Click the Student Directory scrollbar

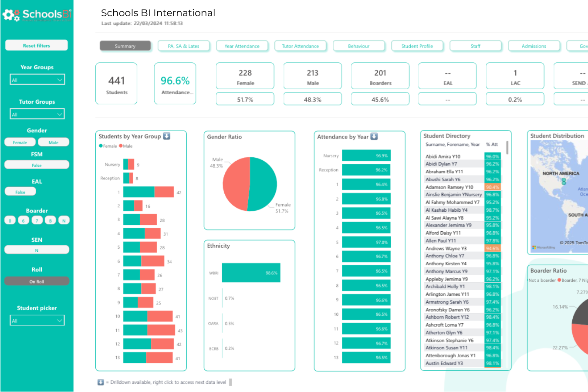click(x=507, y=148)
